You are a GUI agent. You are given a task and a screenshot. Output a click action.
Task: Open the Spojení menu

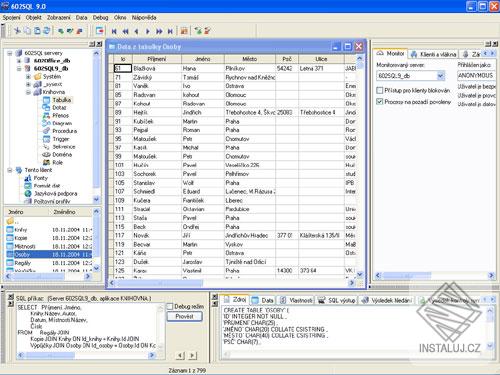pyautogui.click(x=11, y=17)
